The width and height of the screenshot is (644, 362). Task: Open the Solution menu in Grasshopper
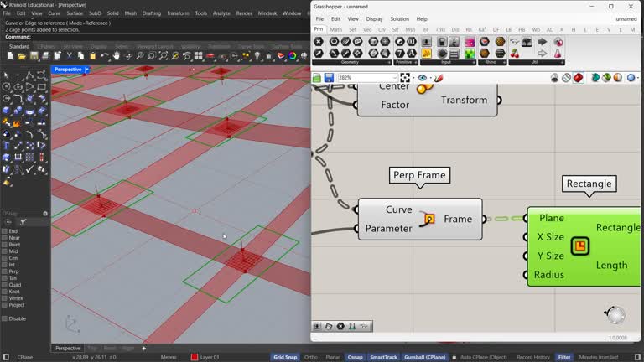pos(399,18)
